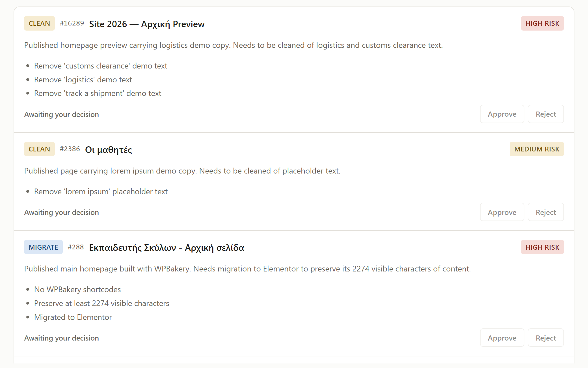Click the CLEAN badge on item #2386
Viewport: 588px width, 368px height.
pyautogui.click(x=39, y=149)
